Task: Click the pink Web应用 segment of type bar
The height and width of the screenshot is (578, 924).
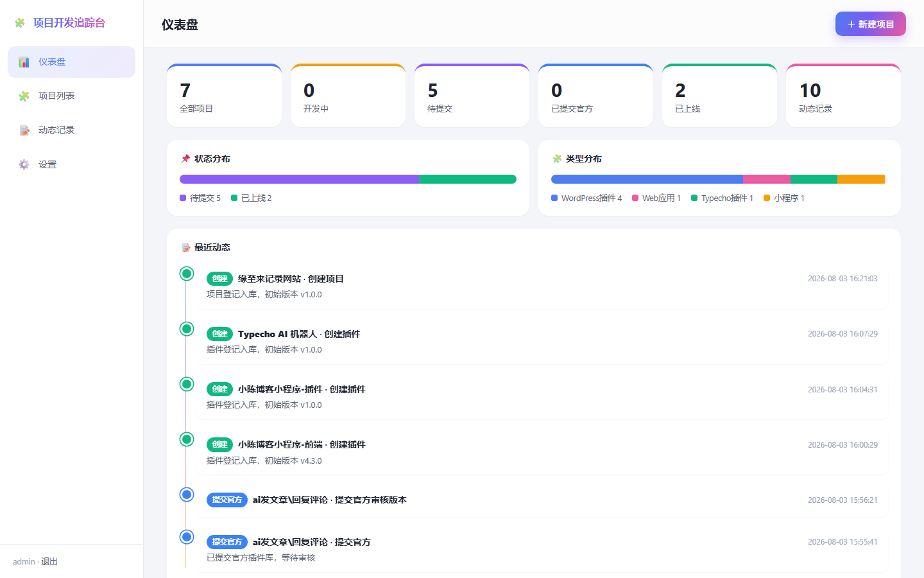Action: click(x=766, y=179)
